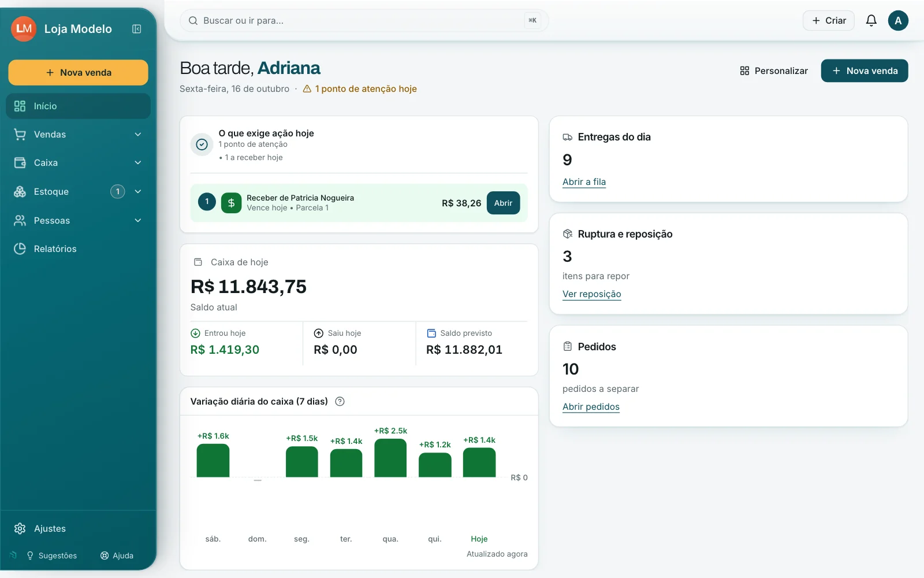This screenshot has height=578, width=924.
Task: Click the small logo icon at sidebar bottom
Action: [13, 555]
